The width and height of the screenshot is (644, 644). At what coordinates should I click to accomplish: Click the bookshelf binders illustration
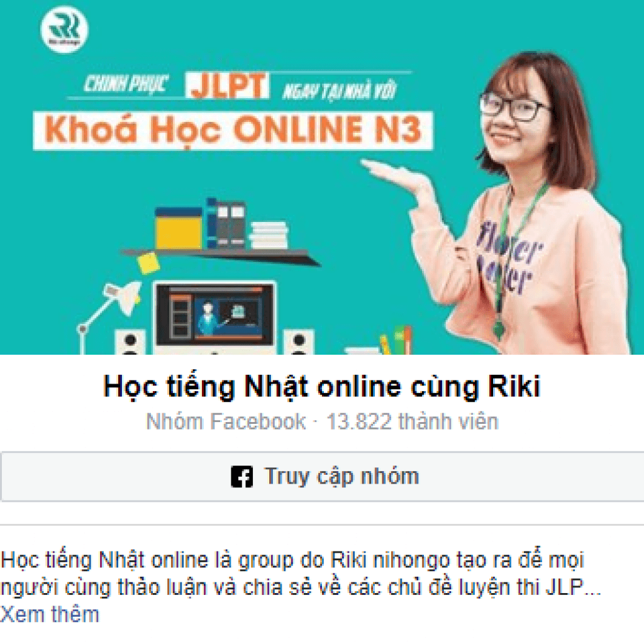pos(226,223)
